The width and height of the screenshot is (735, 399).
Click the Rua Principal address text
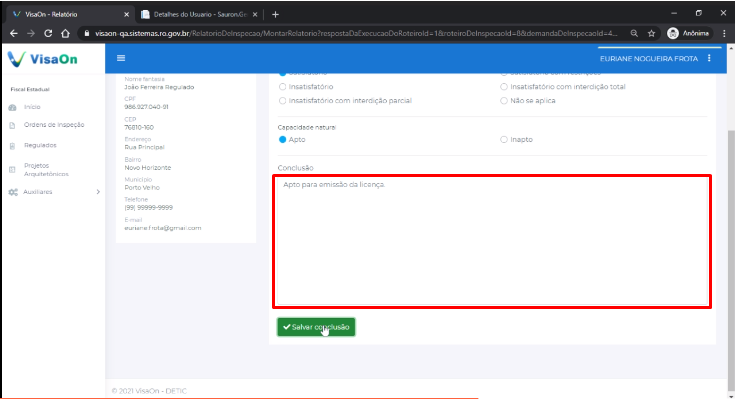[144, 147]
